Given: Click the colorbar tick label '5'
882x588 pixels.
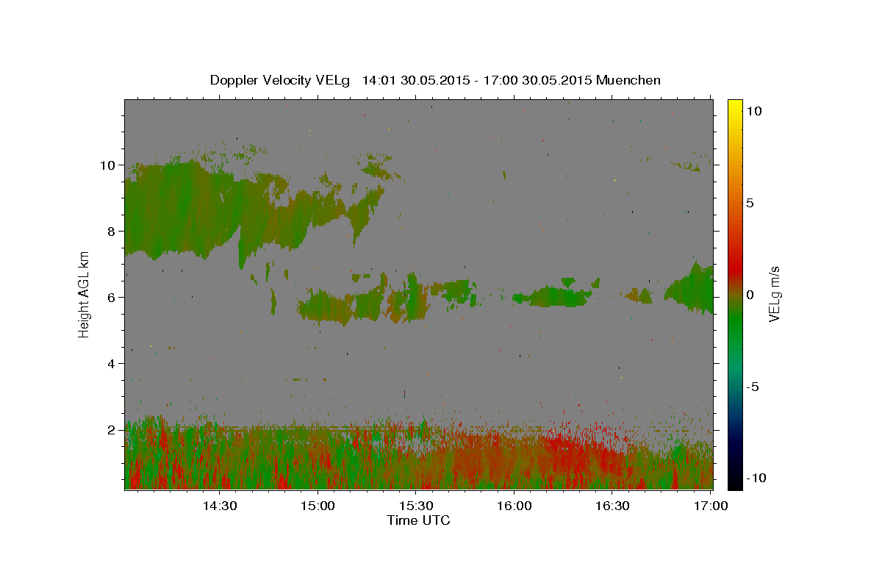Looking at the screenshot, I should point(750,203).
